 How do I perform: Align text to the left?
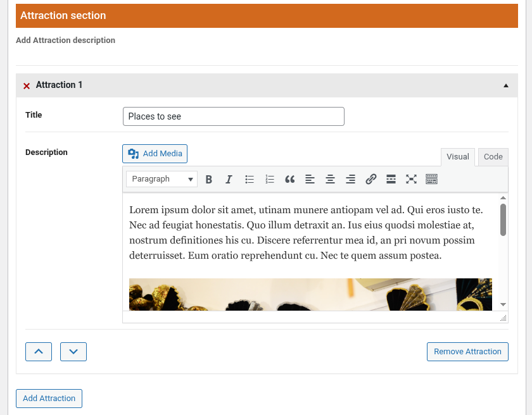point(310,180)
